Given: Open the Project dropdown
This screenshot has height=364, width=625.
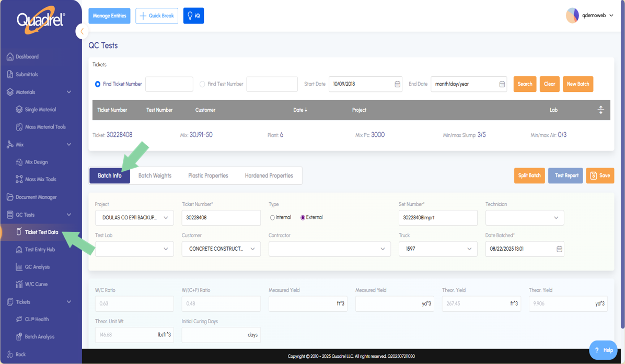Looking at the screenshot, I should (134, 218).
